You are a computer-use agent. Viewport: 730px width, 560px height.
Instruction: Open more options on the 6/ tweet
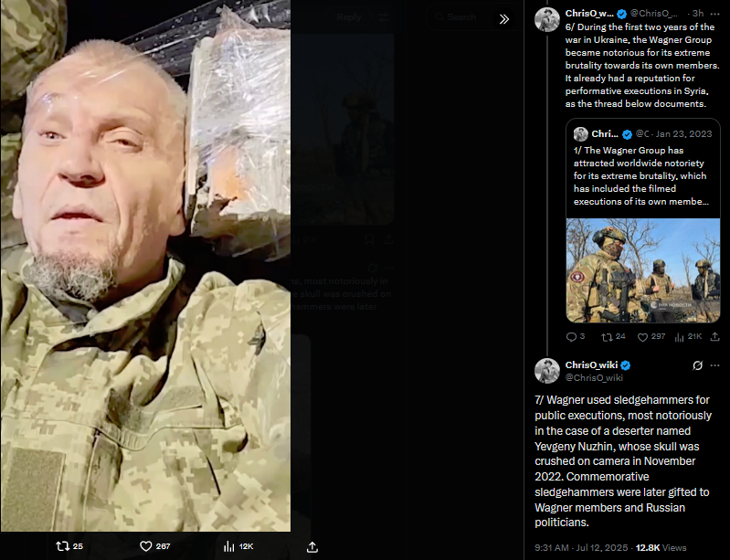(x=715, y=14)
